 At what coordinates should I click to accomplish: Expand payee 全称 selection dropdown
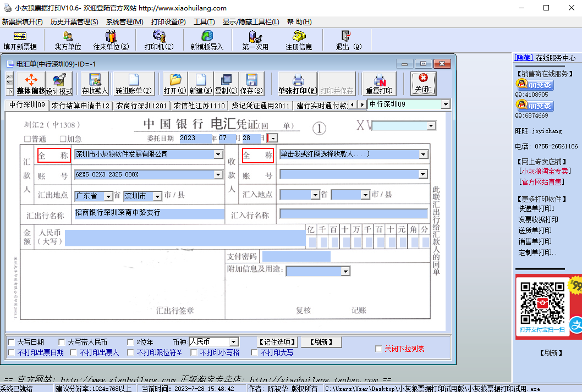(x=423, y=154)
